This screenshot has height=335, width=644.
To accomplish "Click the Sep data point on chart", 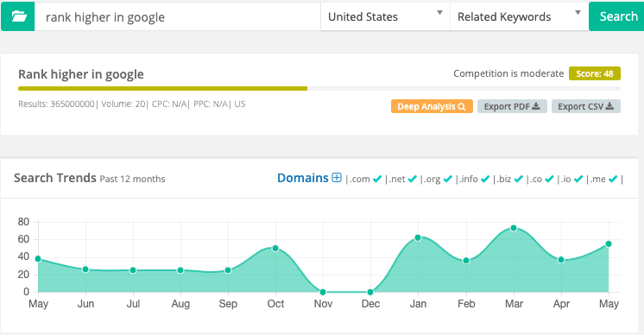I will 228,270.
